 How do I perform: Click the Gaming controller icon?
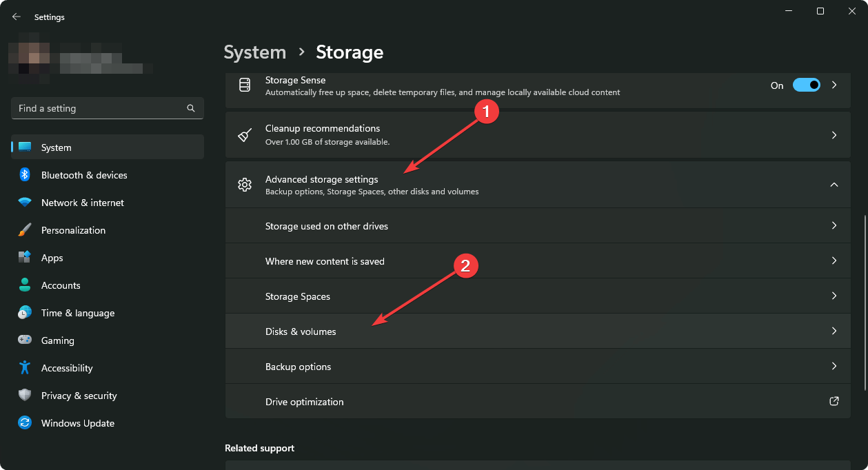(x=25, y=340)
